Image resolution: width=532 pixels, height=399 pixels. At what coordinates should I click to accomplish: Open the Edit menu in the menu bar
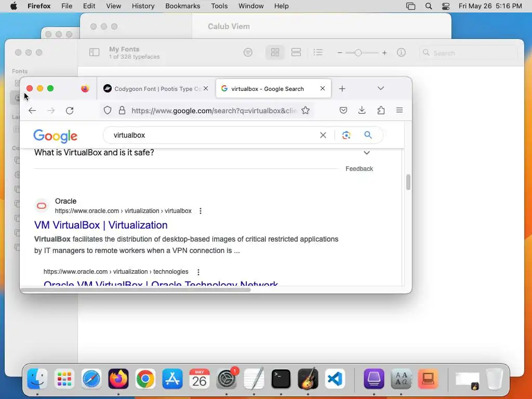tap(89, 6)
